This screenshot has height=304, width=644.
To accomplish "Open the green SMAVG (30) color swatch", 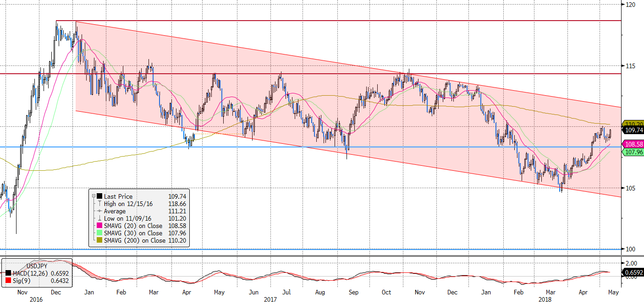I will click(x=99, y=233).
